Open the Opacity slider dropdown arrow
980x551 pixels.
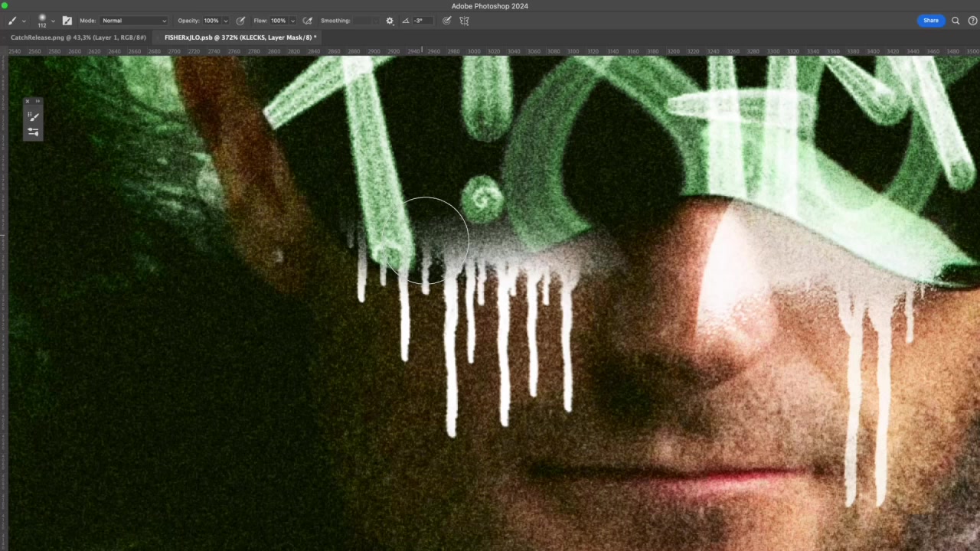[225, 21]
